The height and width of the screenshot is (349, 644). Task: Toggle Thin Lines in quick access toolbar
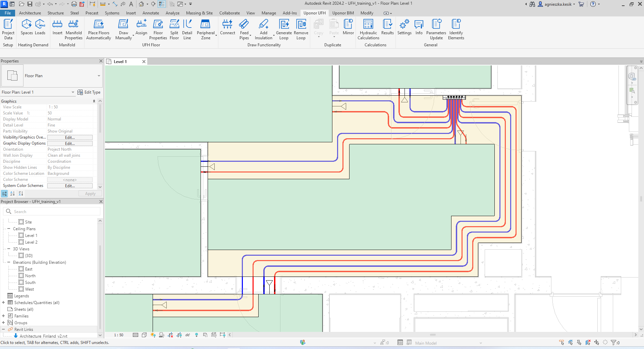[162, 4]
